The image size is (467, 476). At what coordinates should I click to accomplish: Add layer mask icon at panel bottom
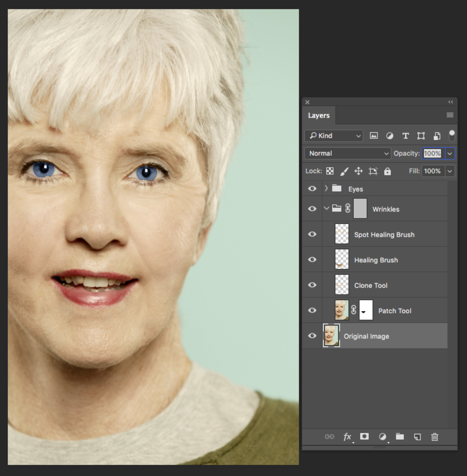[x=364, y=436]
